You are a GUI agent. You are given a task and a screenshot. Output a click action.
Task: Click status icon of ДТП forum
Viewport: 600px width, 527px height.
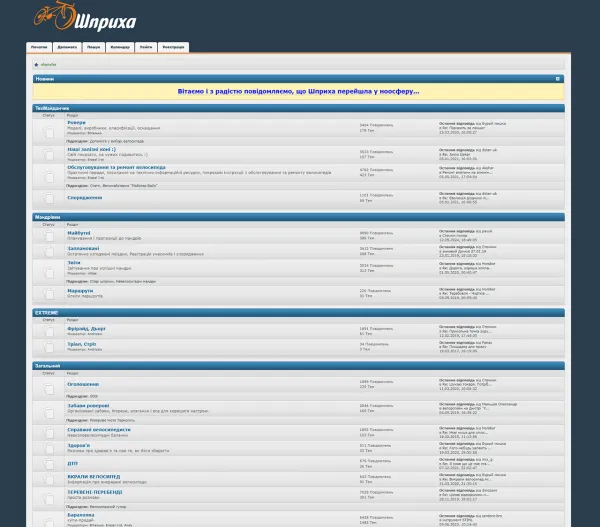coord(49,464)
